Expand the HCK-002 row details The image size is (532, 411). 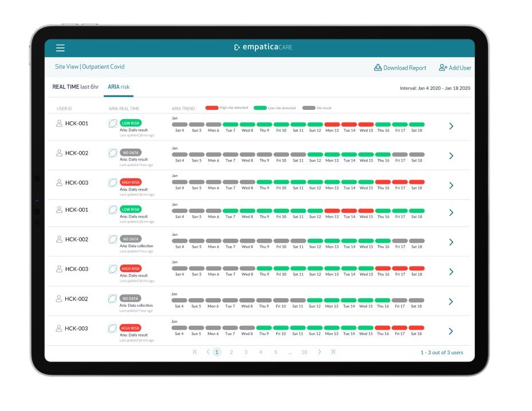(x=451, y=155)
